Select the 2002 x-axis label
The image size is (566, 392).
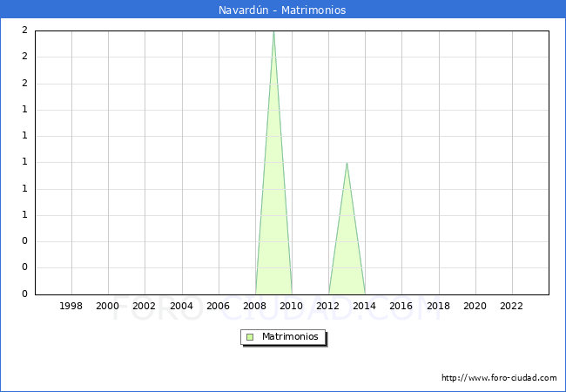[144, 306]
